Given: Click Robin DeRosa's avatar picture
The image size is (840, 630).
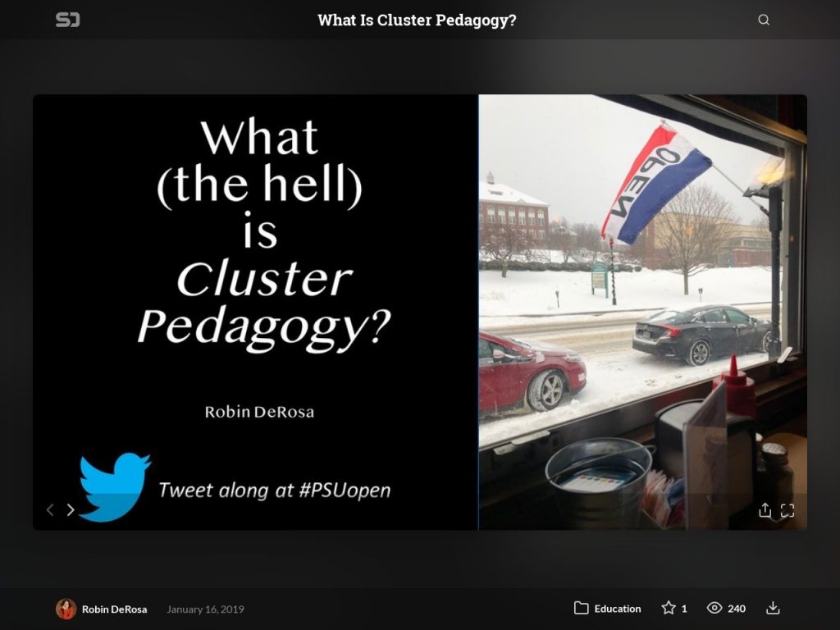Looking at the screenshot, I should [x=65, y=609].
